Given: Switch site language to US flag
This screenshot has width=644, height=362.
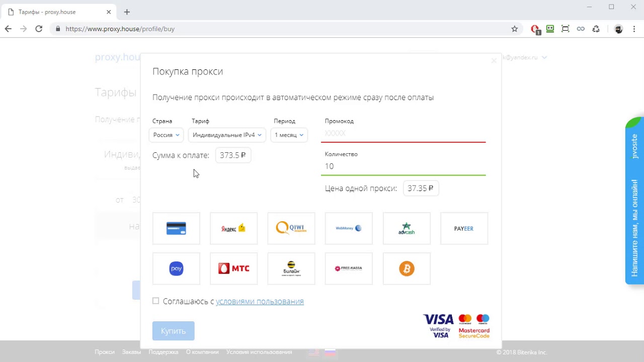Looking at the screenshot, I should coord(314,352).
